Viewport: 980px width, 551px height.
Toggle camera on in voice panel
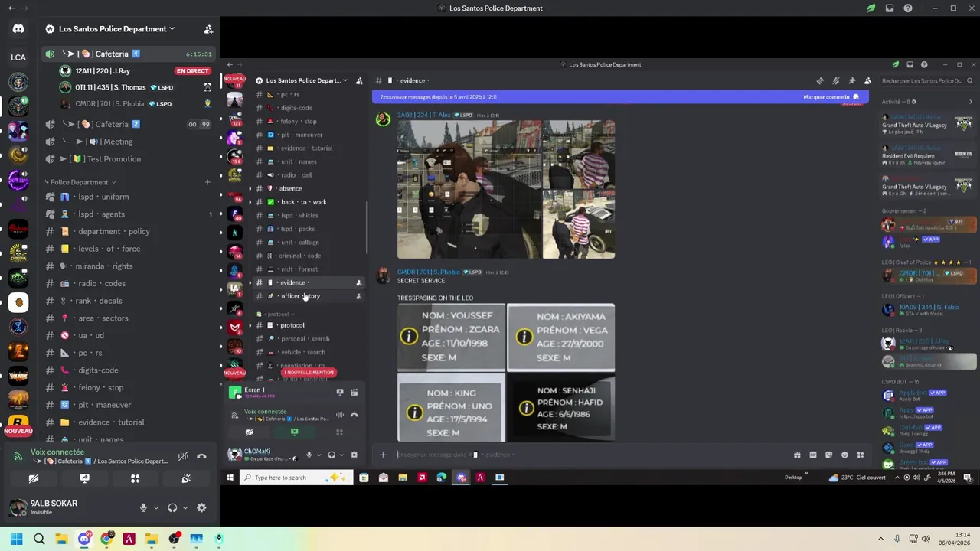tap(34, 478)
